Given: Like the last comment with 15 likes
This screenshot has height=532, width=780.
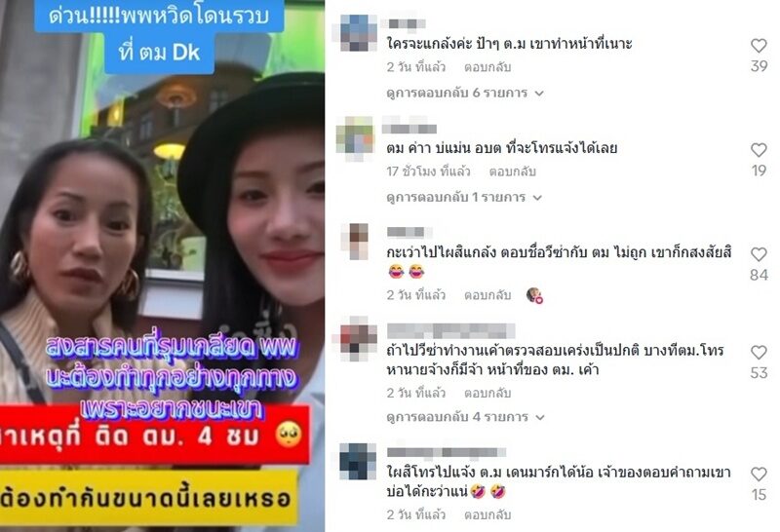Looking at the screenshot, I should tap(759, 475).
